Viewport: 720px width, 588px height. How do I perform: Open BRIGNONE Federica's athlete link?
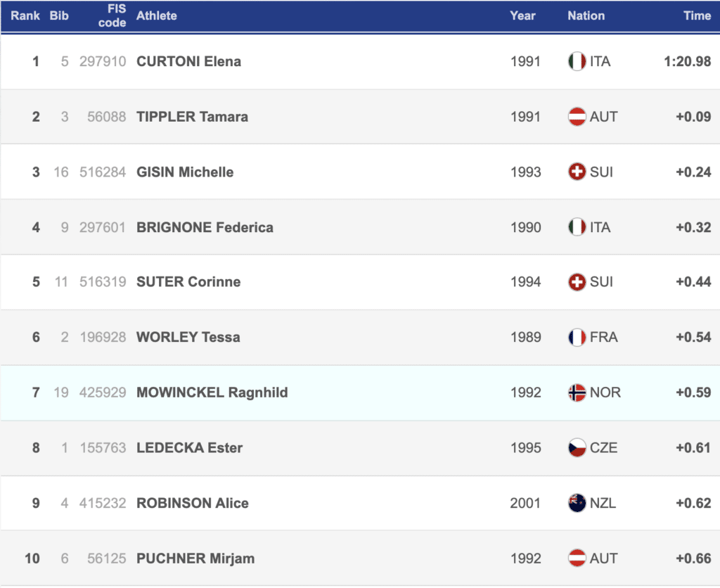click(x=205, y=227)
